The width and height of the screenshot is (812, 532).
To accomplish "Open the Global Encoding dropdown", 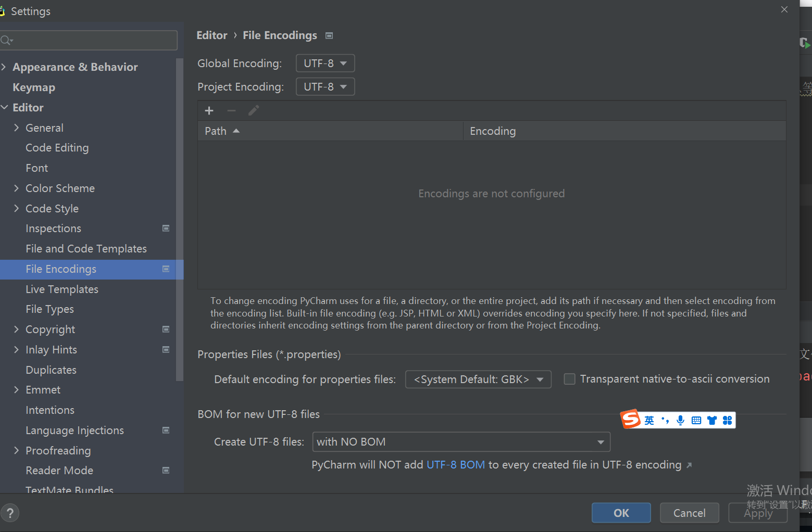I will click(x=326, y=63).
